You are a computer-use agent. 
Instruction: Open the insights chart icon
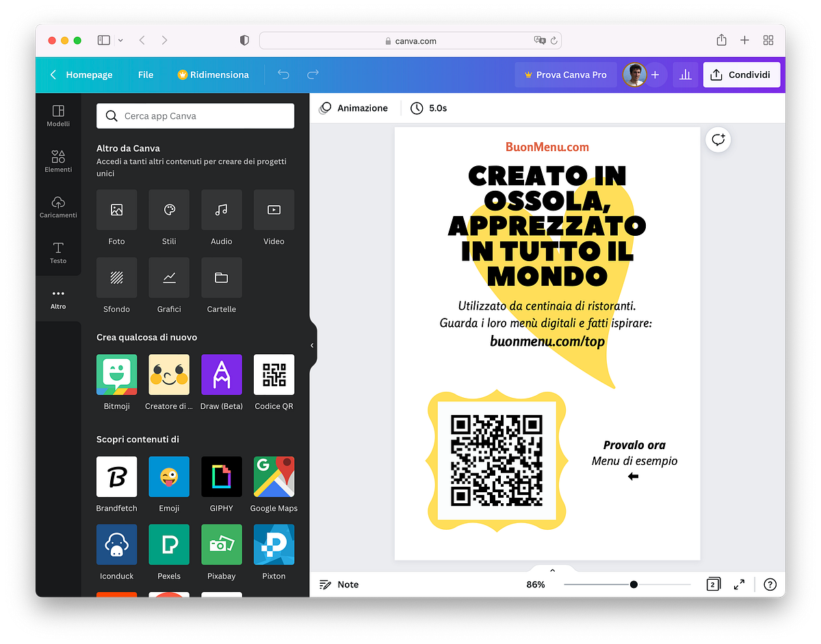pyautogui.click(x=686, y=75)
